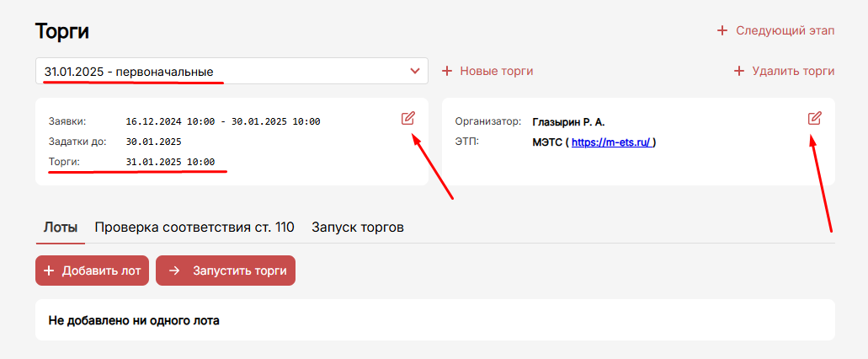Edit the auction dates card via pencil icon
Image resolution: width=868 pixels, height=359 pixels.
click(x=407, y=118)
